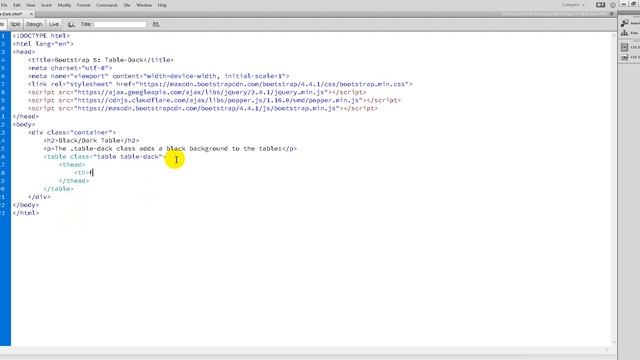
Task: Click the bootstrap.min.css link line
Action: (x=220, y=84)
